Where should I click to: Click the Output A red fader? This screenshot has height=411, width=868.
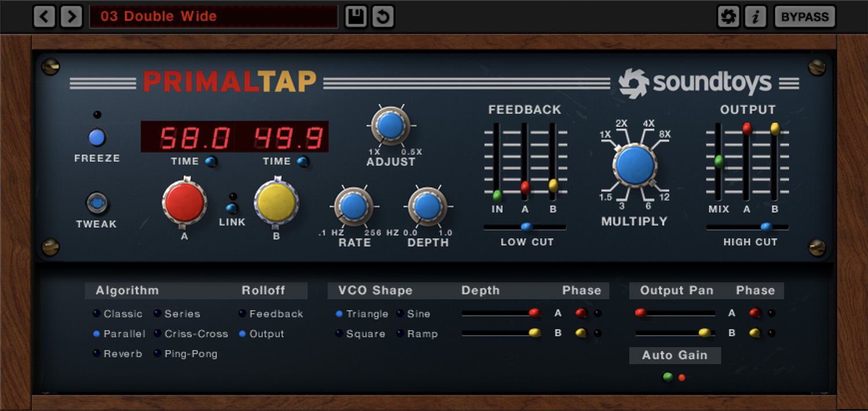(747, 128)
